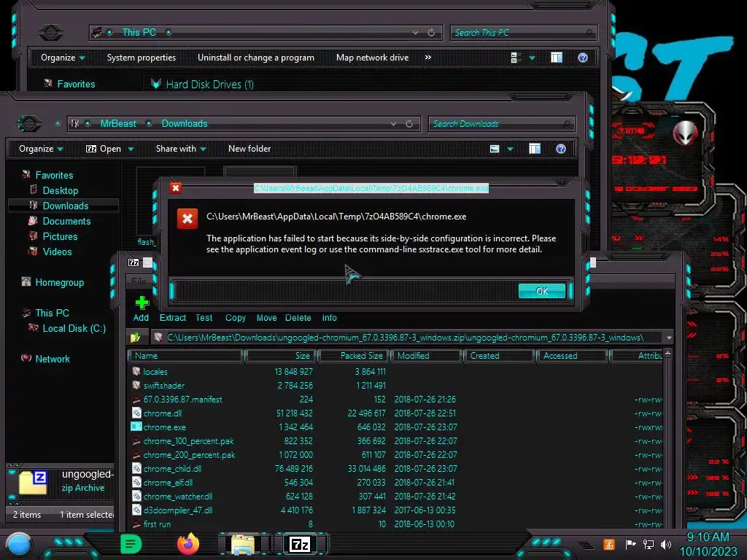747x560 pixels.
Task: Open Firefox from taskbar
Action: 188,544
